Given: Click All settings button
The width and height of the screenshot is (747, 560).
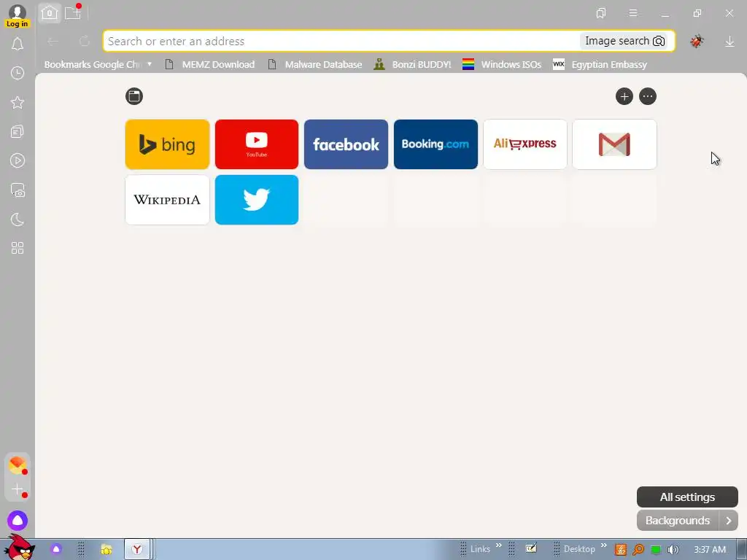Looking at the screenshot, I should coord(687,497).
